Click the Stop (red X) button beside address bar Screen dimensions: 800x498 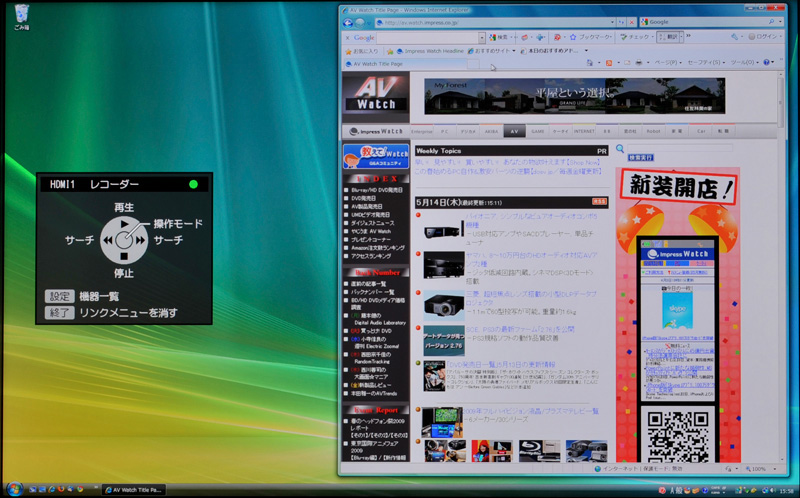[x=632, y=22]
